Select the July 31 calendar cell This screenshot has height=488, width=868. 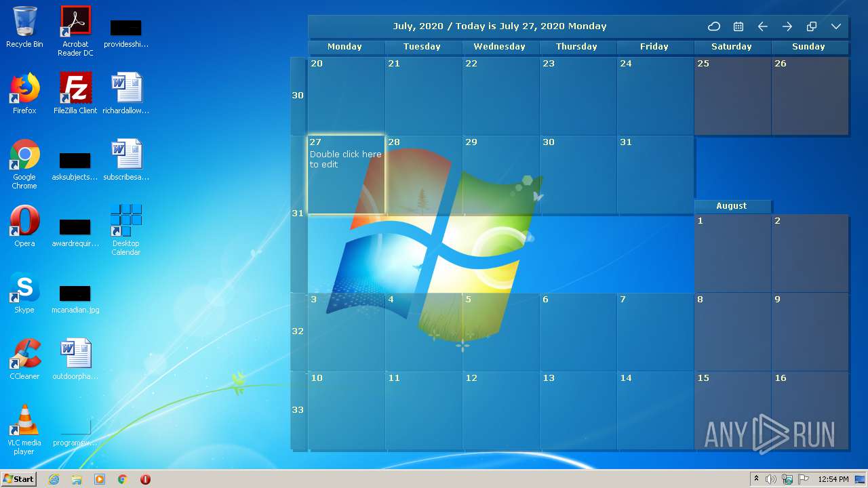point(655,175)
